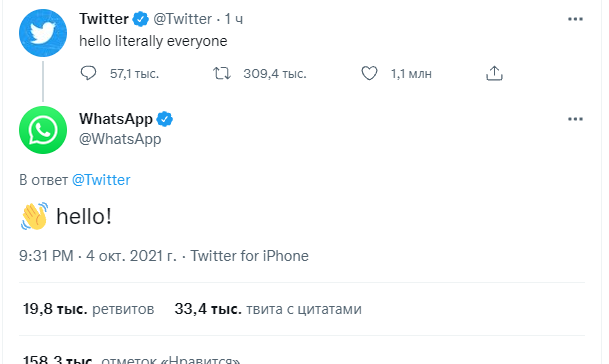Click the 9:31 PM · 4 окт. 2021 timestamp
Viewport: 609px width, 364px height.
click(x=97, y=256)
